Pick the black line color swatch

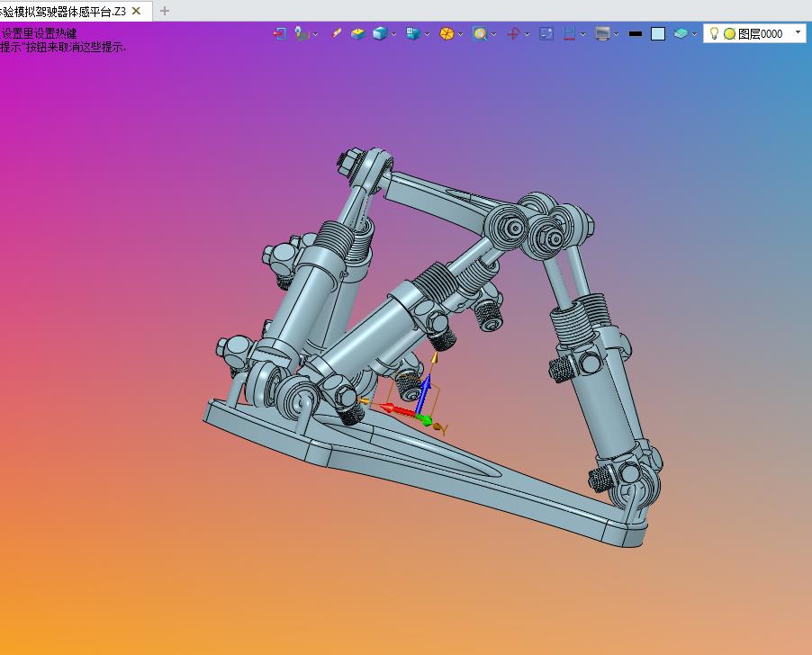[636, 33]
